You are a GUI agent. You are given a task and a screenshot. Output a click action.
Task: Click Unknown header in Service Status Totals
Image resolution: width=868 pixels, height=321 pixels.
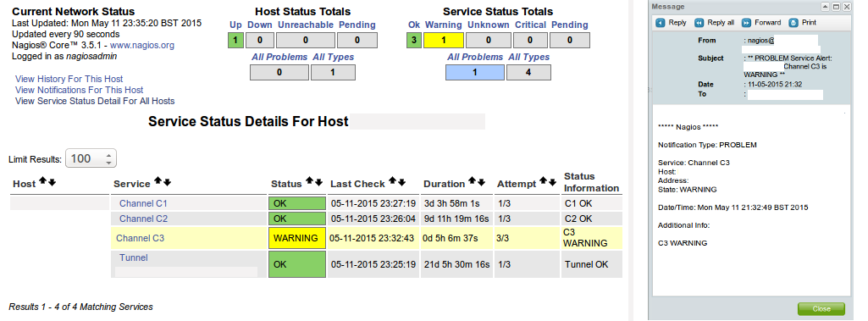coord(489,25)
